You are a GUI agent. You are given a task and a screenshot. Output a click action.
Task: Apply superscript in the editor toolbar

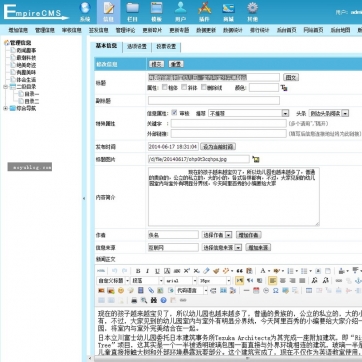pyautogui.click(x=187, y=271)
